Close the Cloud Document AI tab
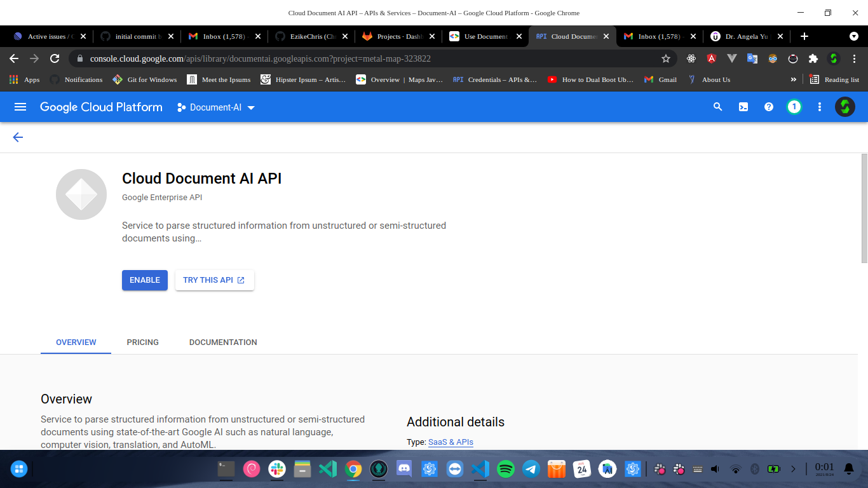 coord(606,36)
